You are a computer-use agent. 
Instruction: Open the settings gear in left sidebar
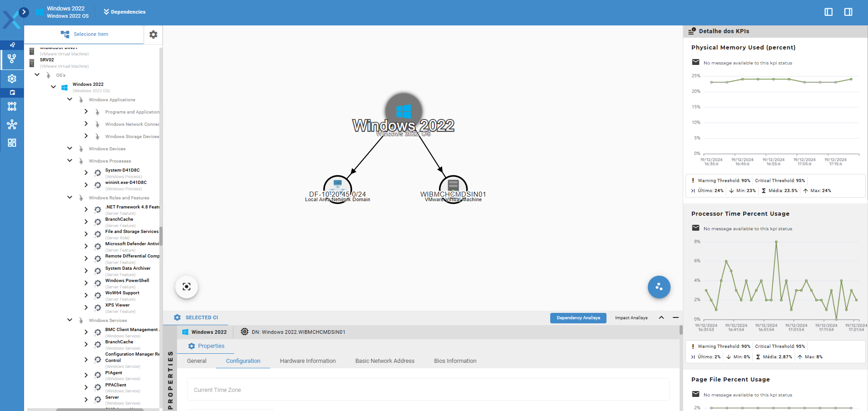[12, 79]
